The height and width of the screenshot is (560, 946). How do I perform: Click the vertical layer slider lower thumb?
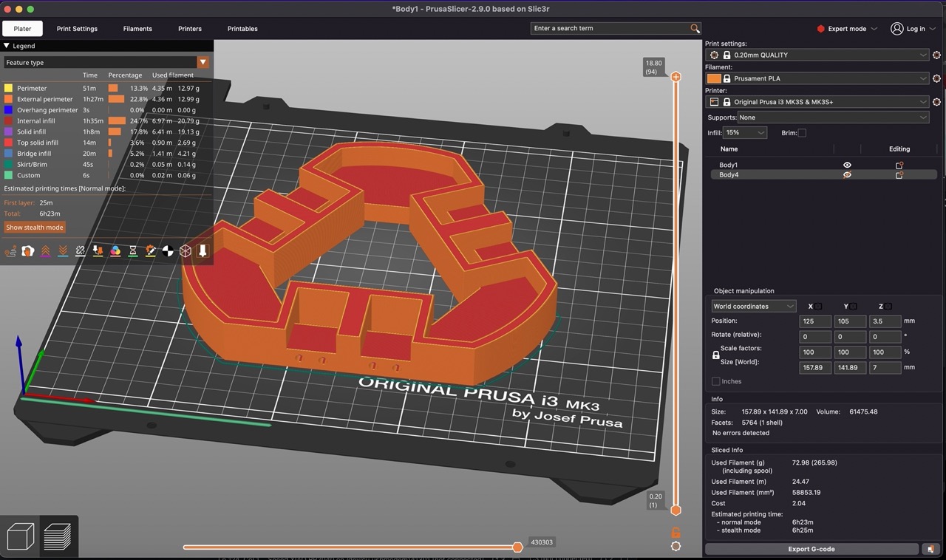tap(676, 510)
